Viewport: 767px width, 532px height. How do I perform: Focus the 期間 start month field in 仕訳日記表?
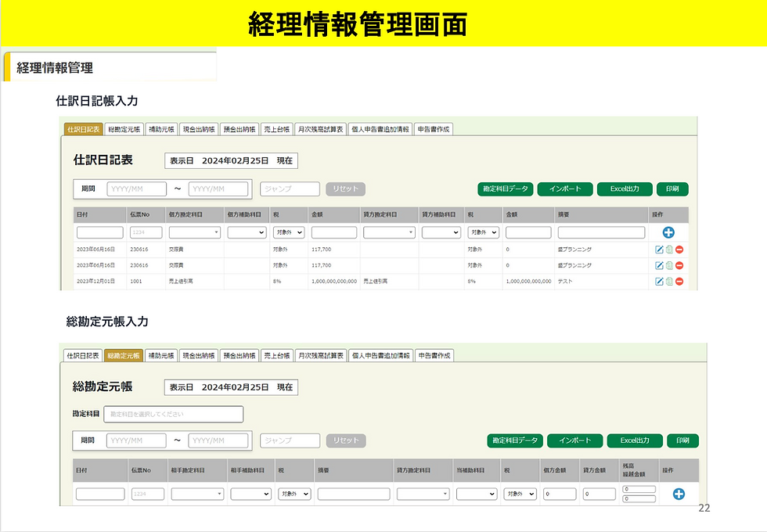(x=137, y=189)
